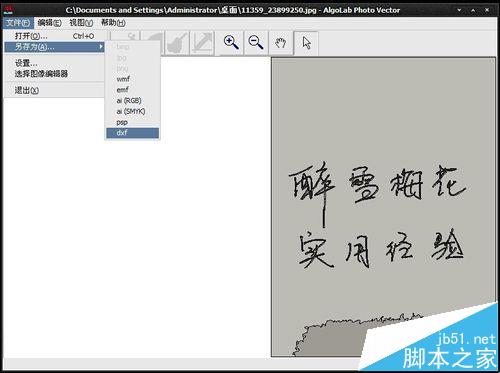Expand the 另存为(A)... submenu
Screen dimensions: 500x373
tap(54, 47)
